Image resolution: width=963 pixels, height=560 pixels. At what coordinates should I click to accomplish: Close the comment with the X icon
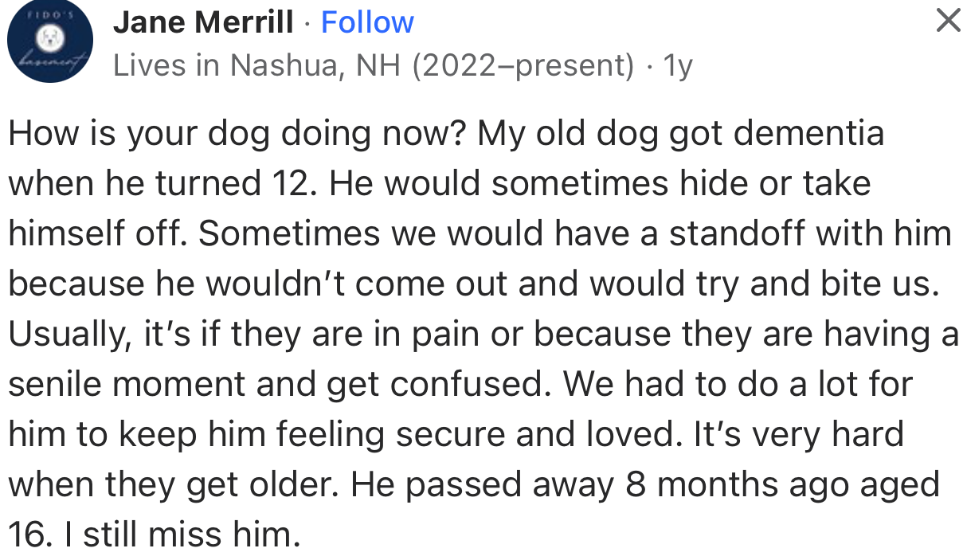click(x=947, y=20)
